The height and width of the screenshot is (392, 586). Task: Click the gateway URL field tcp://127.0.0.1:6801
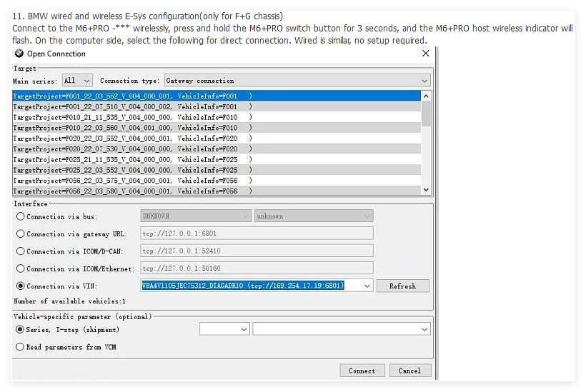click(x=257, y=233)
